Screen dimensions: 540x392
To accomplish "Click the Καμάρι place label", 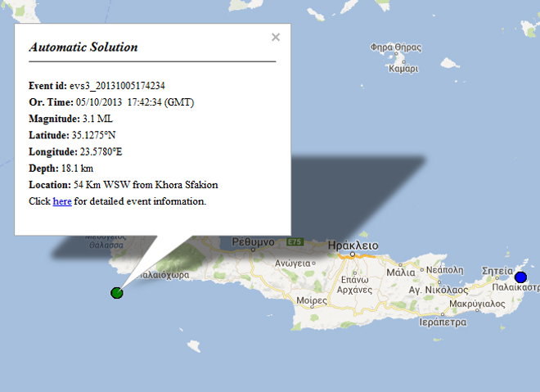I will (403, 70).
